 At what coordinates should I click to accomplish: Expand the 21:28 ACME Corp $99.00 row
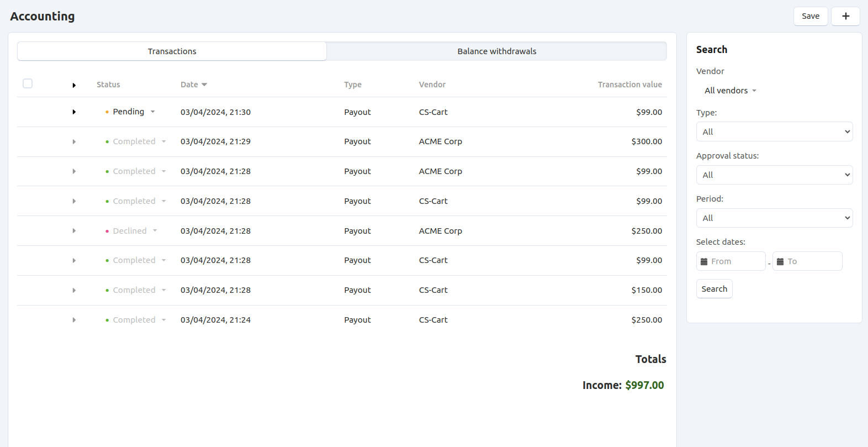(74, 171)
